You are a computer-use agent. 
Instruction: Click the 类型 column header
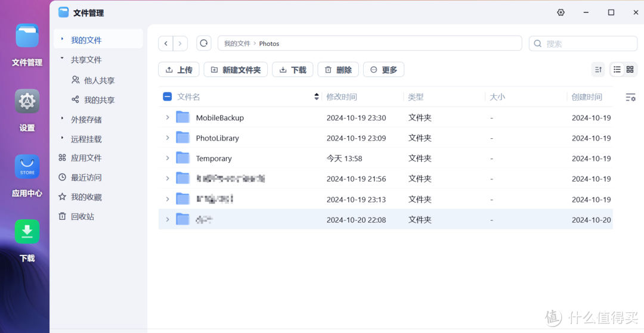[416, 97]
